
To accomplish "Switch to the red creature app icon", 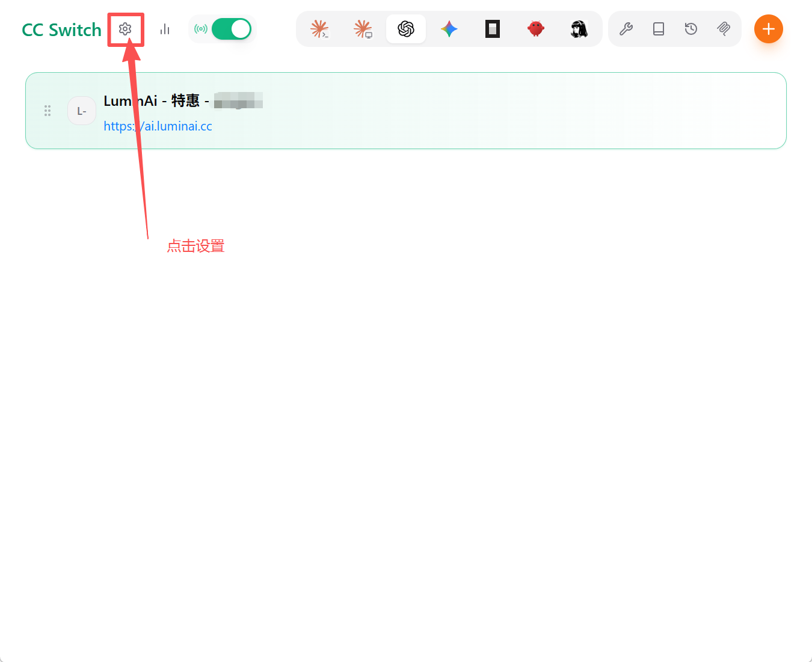I will click(x=536, y=29).
